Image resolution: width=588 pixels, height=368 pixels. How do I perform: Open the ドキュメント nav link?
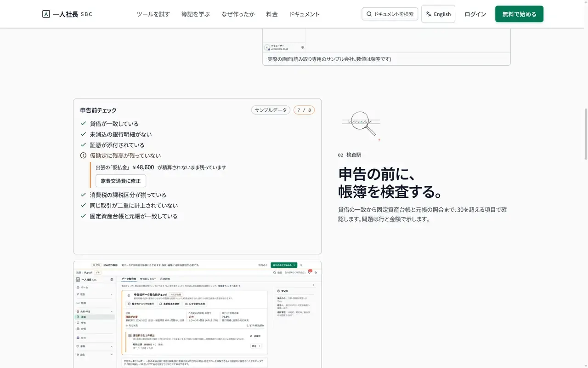(304, 14)
